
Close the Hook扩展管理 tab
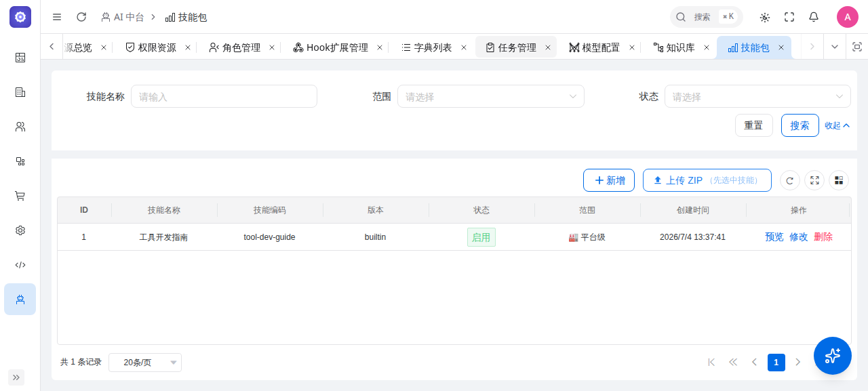click(380, 47)
